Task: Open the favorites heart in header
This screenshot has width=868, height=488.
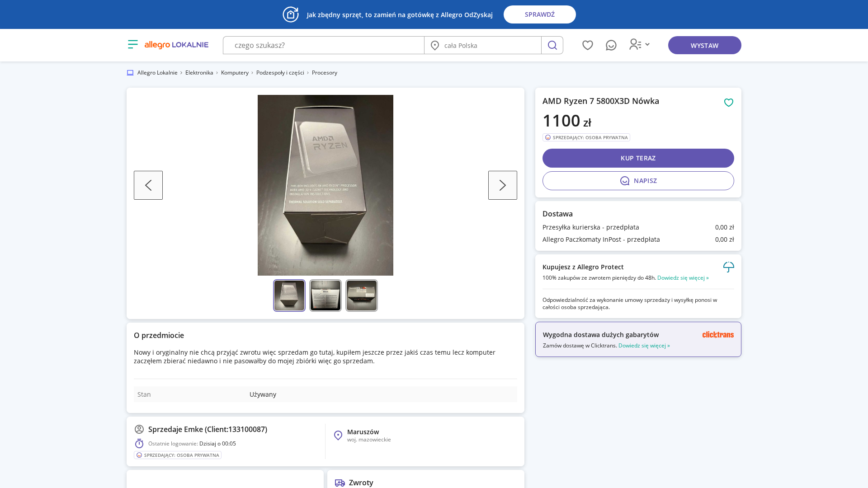Action: (x=588, y=45)
